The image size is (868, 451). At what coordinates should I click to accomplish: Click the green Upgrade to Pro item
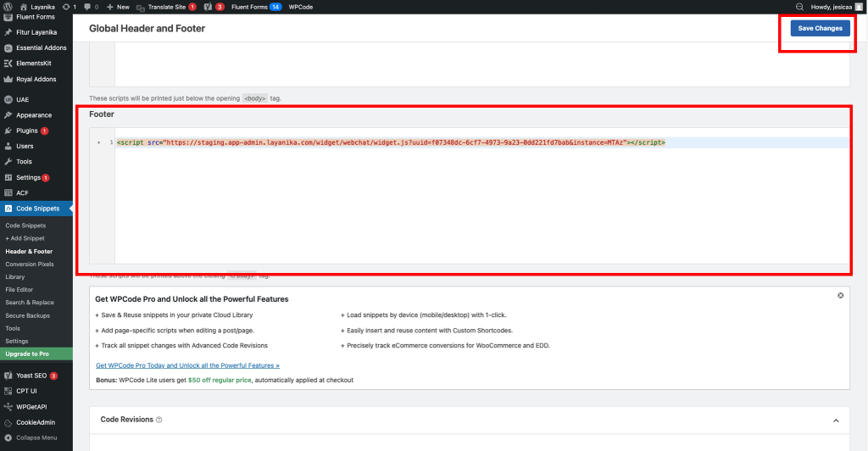(27, 354)
